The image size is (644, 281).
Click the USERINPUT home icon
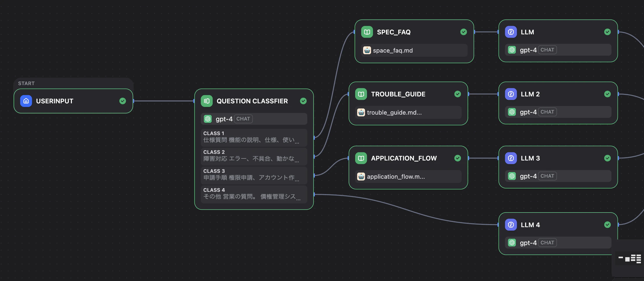(26, 101)
